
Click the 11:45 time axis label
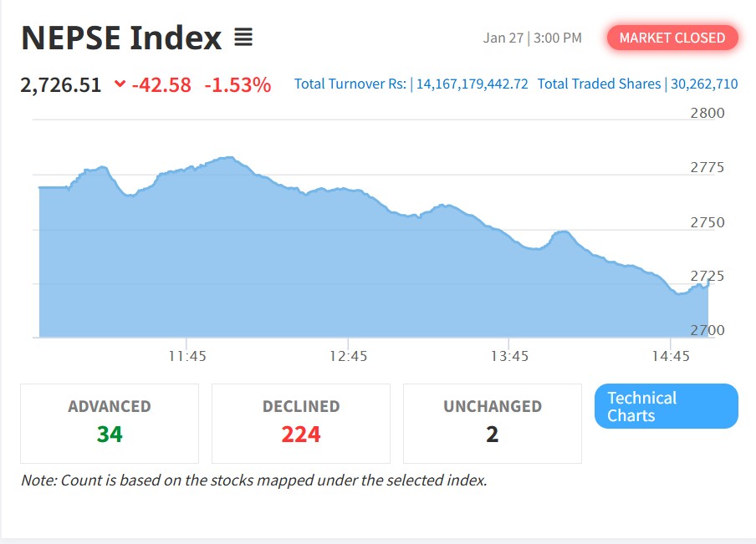pyautogui.click(x=187, y=356)
